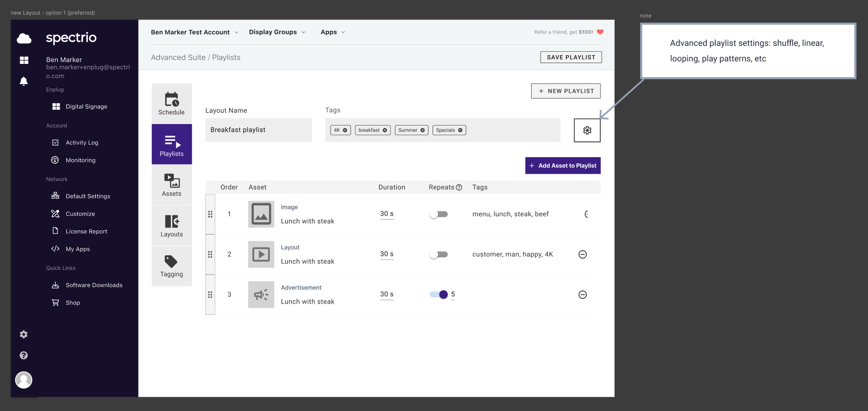The height and width of the screenshot is (411, 868).
Task: Click the help question mark icon
Action: pyautogui.click(x=23, y=355)
